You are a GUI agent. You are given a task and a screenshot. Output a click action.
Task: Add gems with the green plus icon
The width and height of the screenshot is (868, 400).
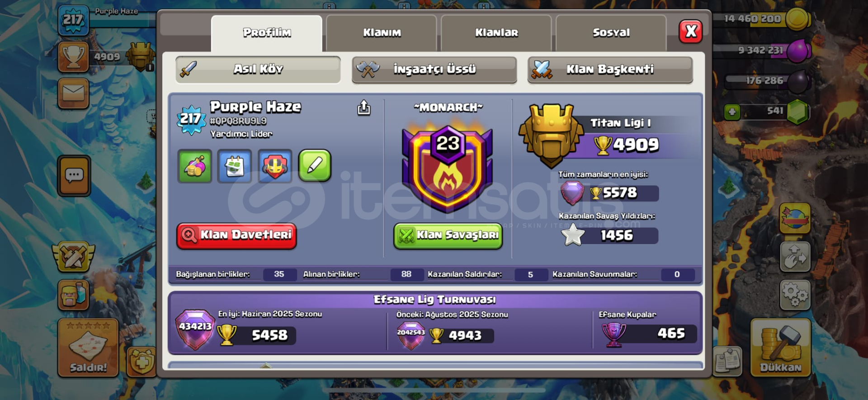[732, 111]
